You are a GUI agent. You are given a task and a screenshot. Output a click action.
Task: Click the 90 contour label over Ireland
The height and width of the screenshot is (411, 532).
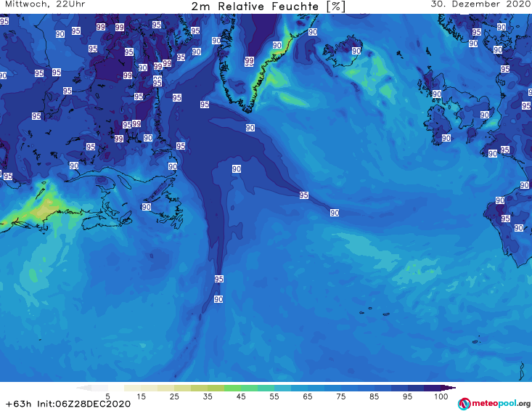(x=446, y=138)
